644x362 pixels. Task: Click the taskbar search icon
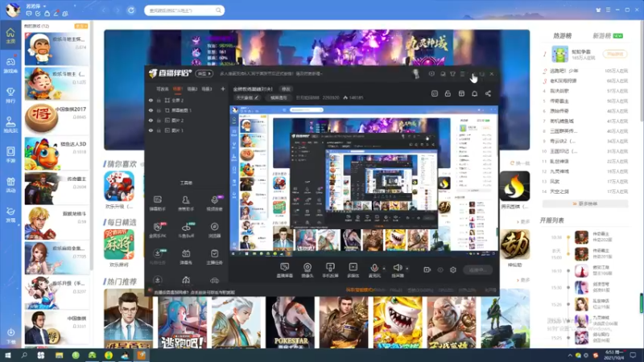click(x=24, y=356)
